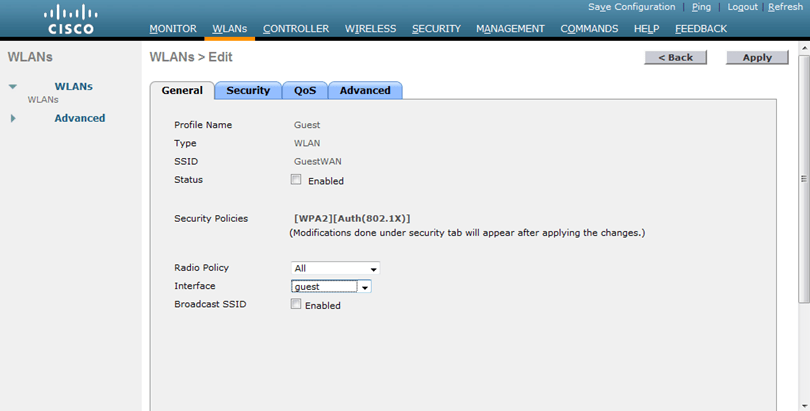Screen dimensions: 810x411
Task: Enable the Broadcast SSID checkbox
Action: (x=296, y=305)
